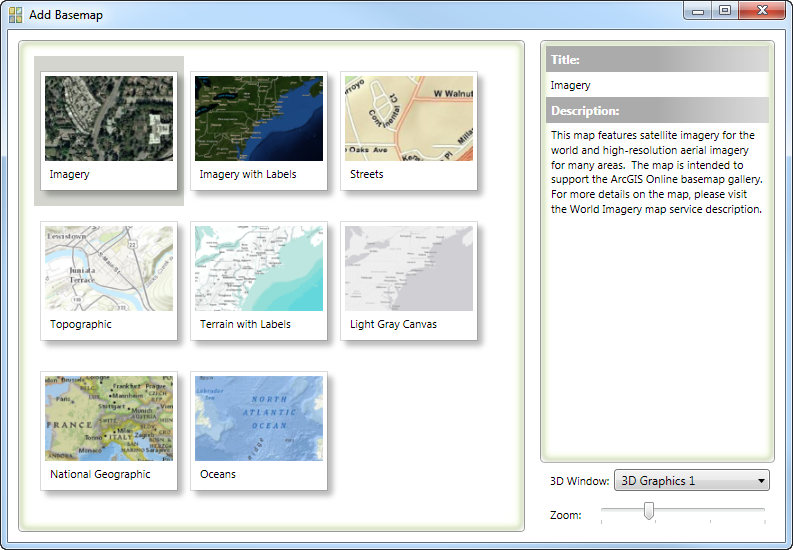The width and height of the screenshot is (793, 550).
Task: Click the Description header bar
Action: pyautogui.click(x=657, y=110)
